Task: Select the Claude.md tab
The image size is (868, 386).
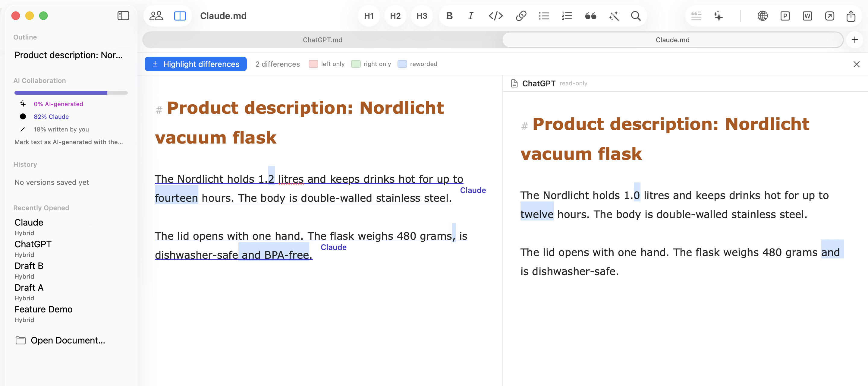Action: pos(673,40)
